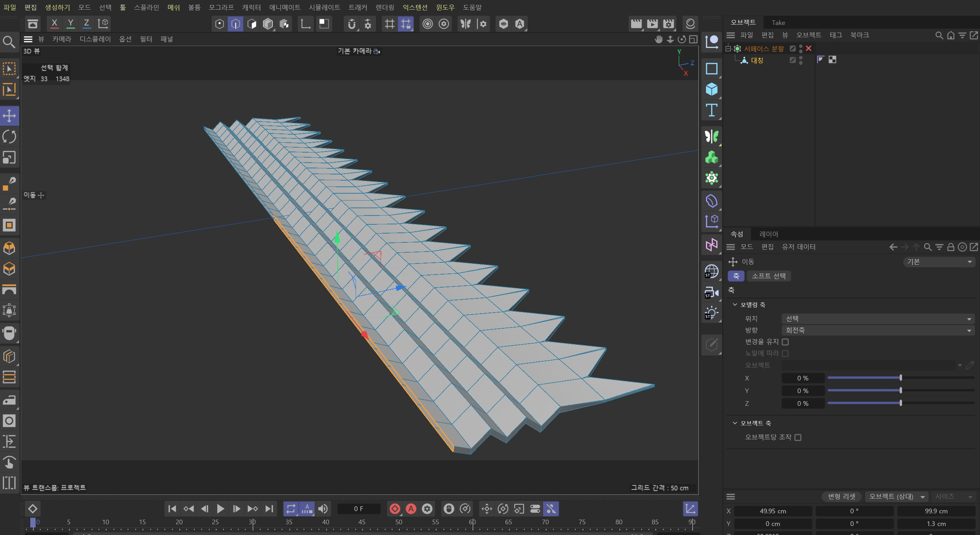Switch to Polygons mode in top toolbar
Viewport: 980px width, 535px height.
point(252,24)
